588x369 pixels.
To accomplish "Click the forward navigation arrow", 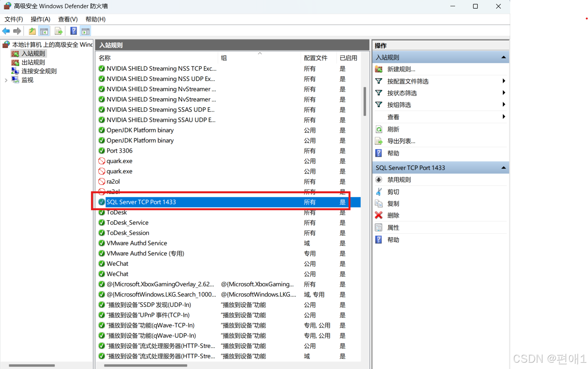I will click(17, 31).
